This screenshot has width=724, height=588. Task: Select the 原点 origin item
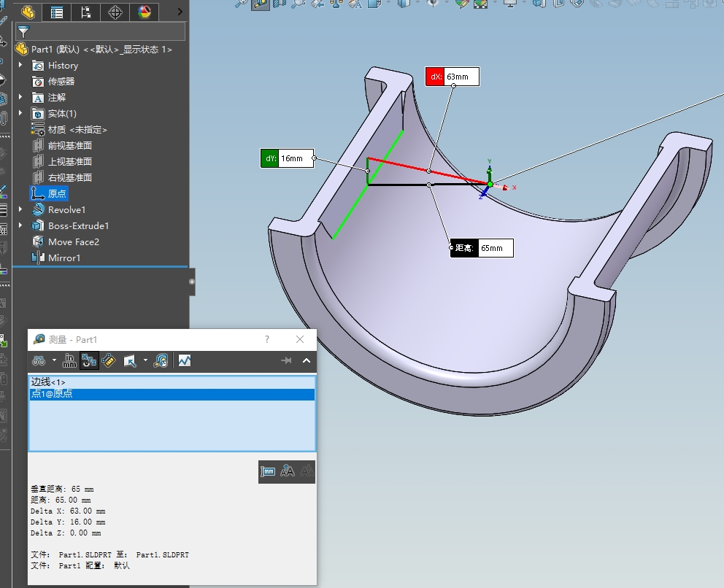tap(49, 193)
